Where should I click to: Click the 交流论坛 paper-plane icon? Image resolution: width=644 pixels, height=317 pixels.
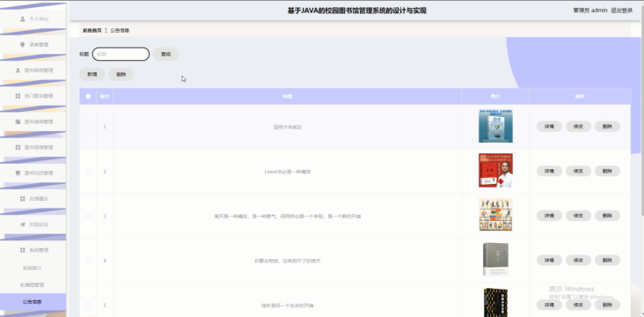pyautogui.click(x=23, y=225)
